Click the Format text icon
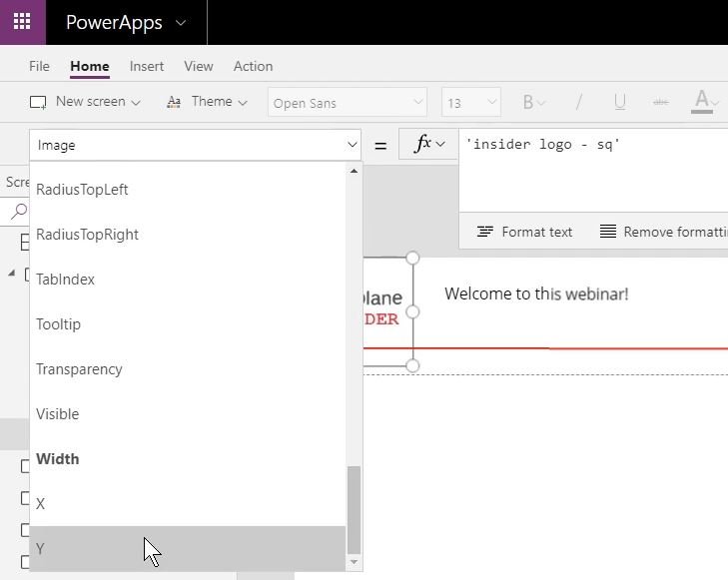 pos(485,231)
